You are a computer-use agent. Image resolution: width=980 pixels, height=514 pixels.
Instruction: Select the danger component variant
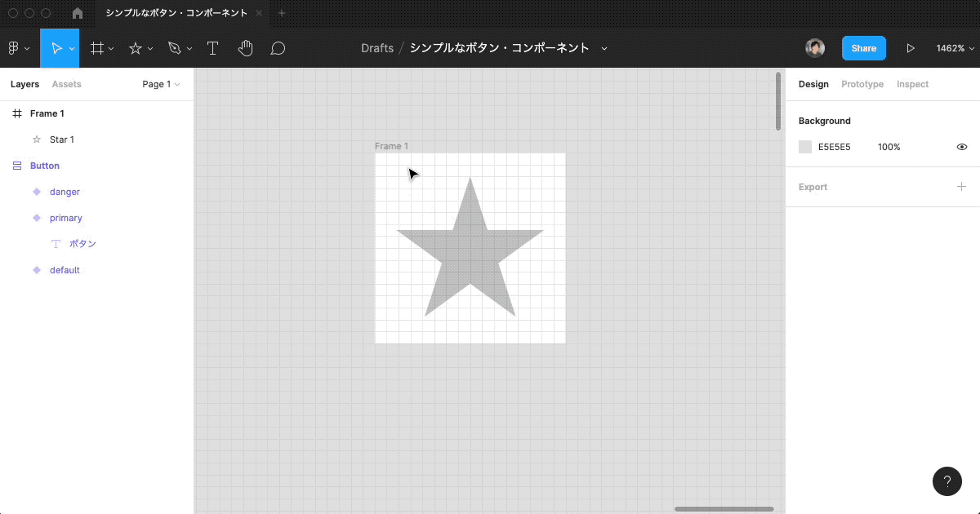point(67,192)
